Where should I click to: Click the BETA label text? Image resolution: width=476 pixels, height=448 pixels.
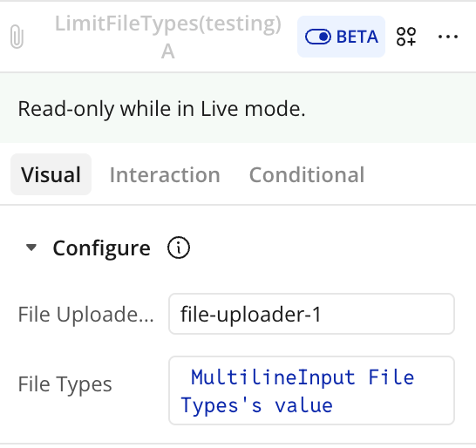point(357,37)
